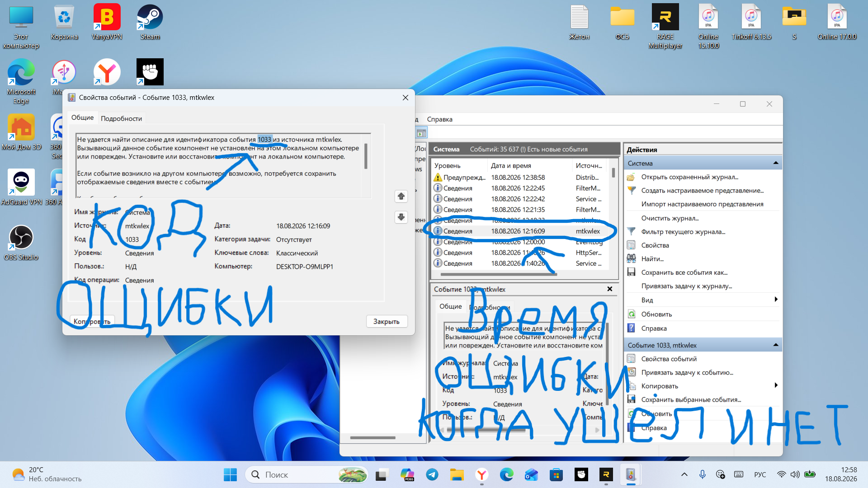
Task: Select the Общие tab in event properties dialog
Action: click(82, 117)
